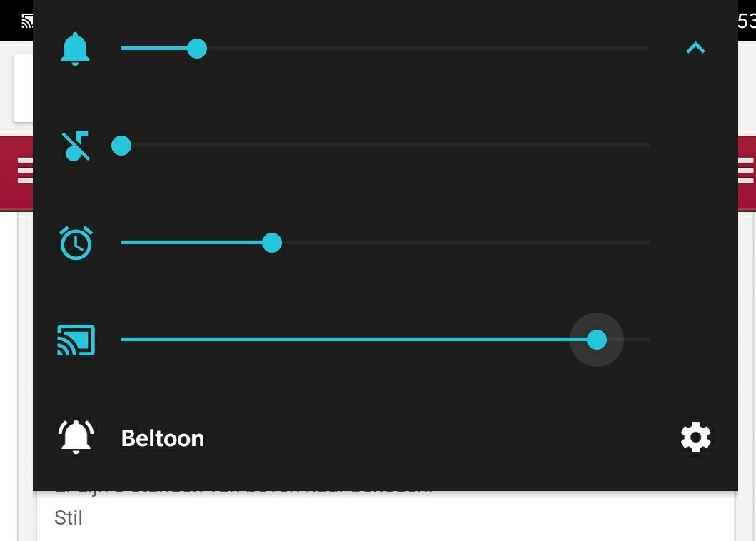The height and width of the screenshot is (541, 756).
Task: Tap the white card at the top left
Action: pos(23,89)
